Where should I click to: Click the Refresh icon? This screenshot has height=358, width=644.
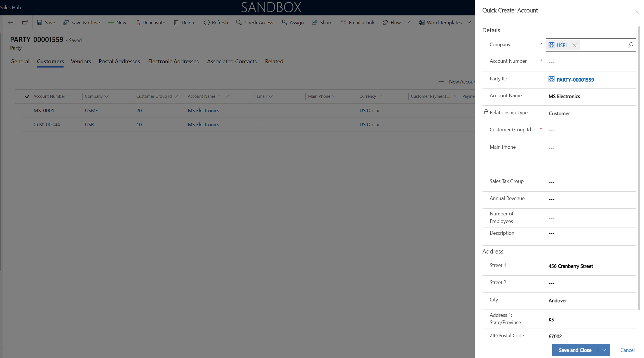click(x=206, y=22)
